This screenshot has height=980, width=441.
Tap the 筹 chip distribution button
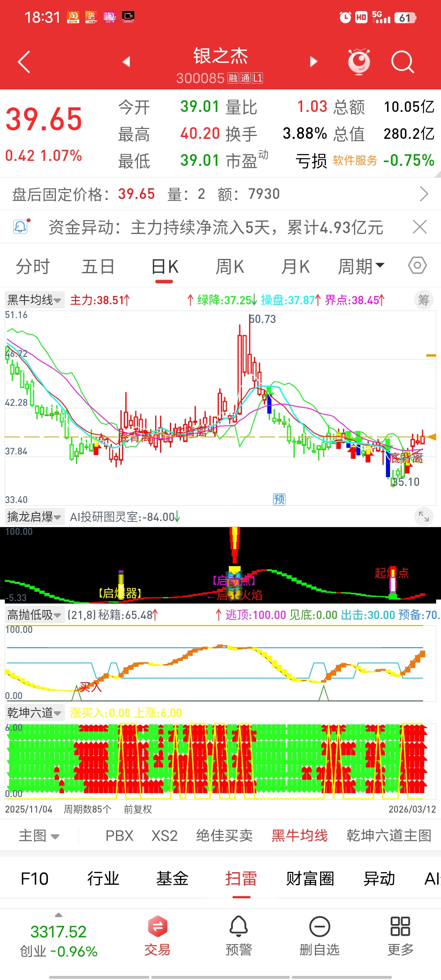click(423, 300)
